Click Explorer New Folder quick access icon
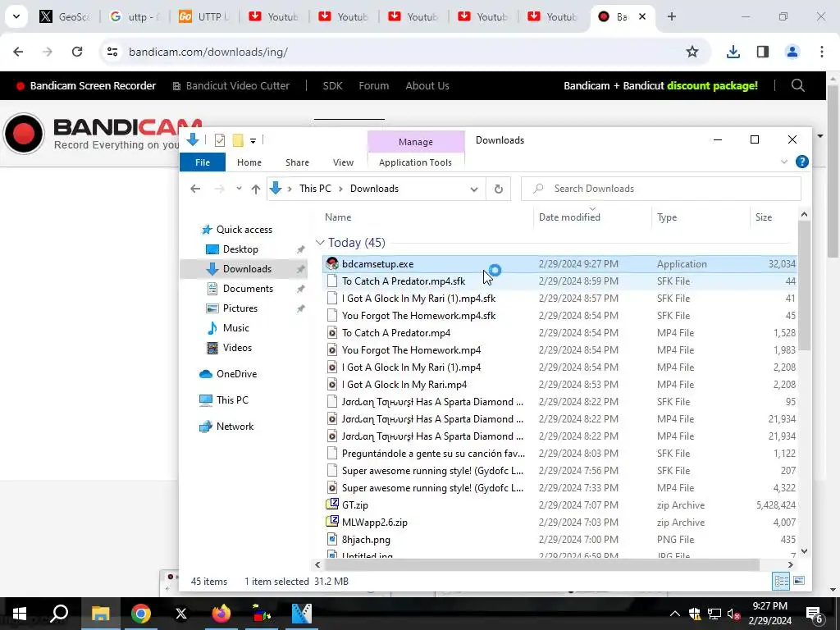 pyautogui.click(x=238, y=140)
